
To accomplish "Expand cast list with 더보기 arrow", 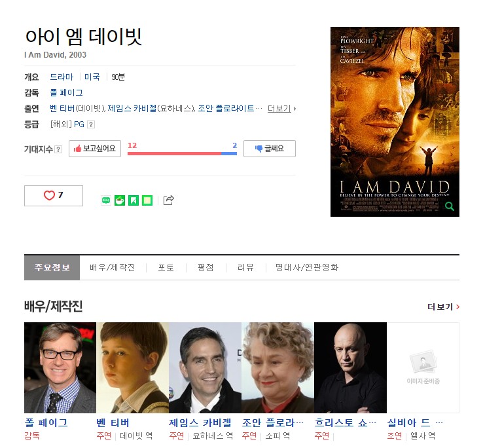I will click(281, 109).
